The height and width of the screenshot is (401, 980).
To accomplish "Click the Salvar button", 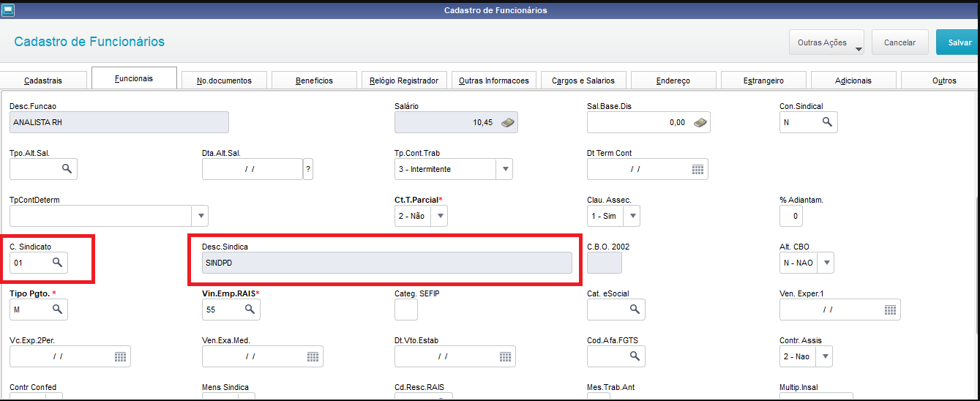I will point(958,42).
